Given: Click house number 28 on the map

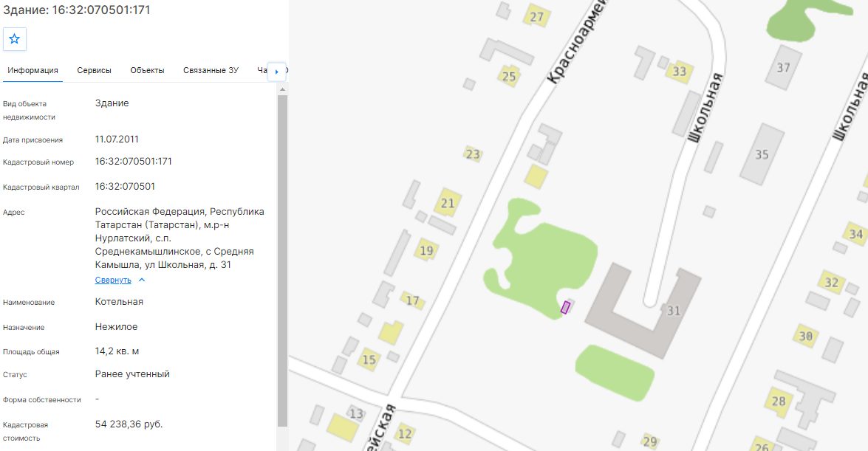Looking at the screenshot, I should (x=779, y=402).
